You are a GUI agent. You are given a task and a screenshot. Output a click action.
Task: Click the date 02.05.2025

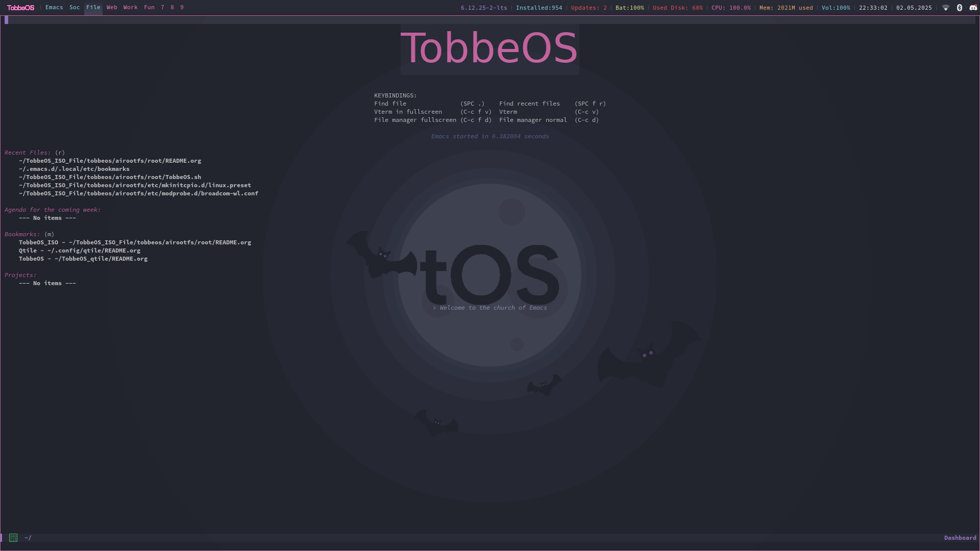[x=914, y=8]
